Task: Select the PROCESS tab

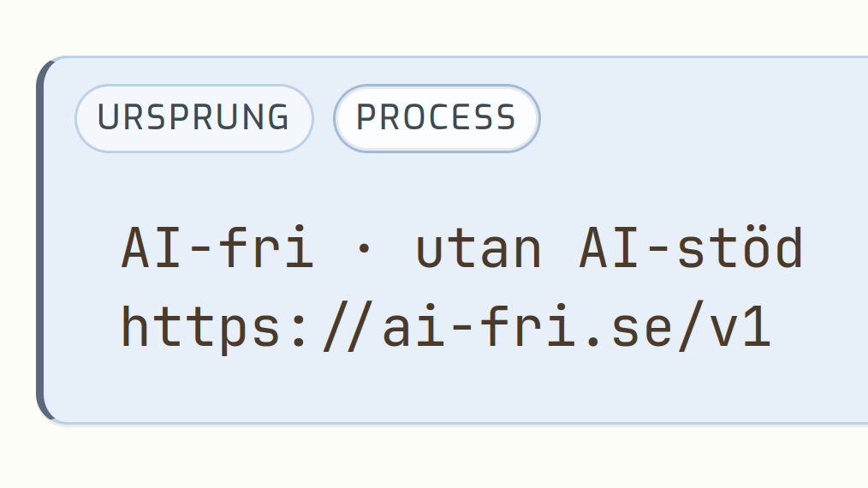Action: (437, 118)
